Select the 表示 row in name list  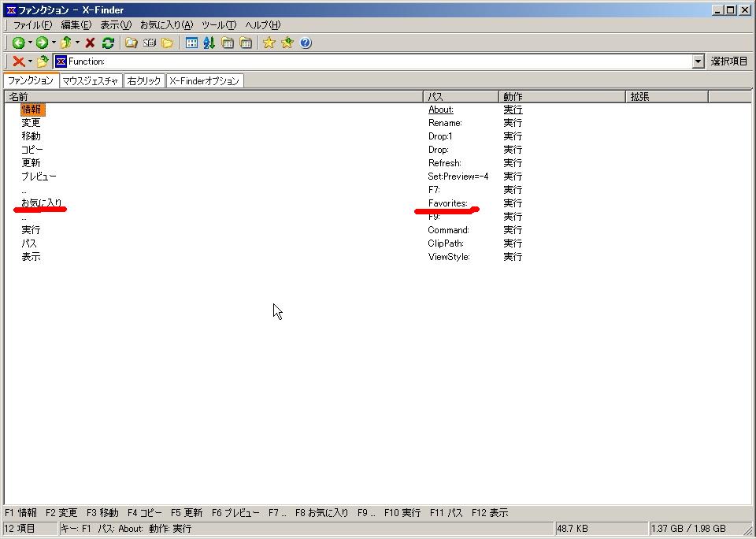pyautogui.click(x=31, y=257)
